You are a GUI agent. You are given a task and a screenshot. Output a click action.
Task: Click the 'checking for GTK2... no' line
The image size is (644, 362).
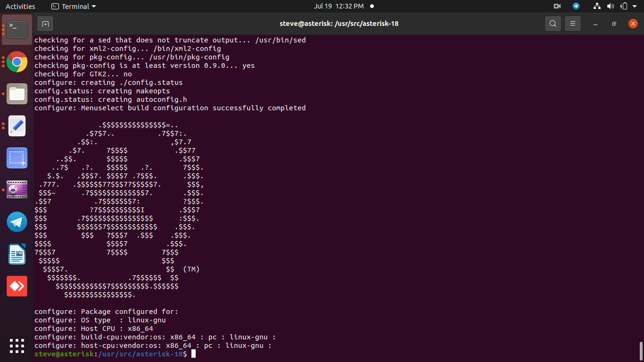tap(83, 74)
